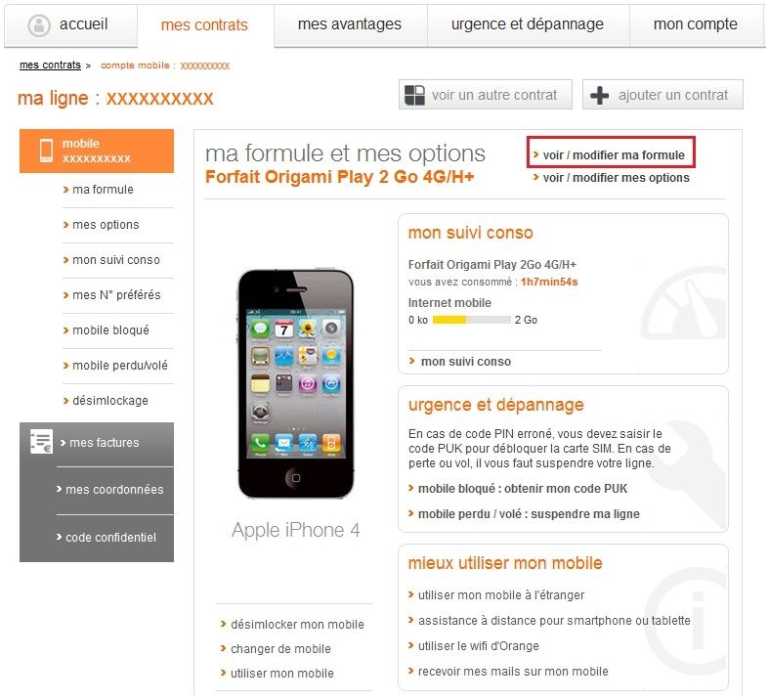
Task: Switch to the mon compte tab
Action: pos(696,24)
